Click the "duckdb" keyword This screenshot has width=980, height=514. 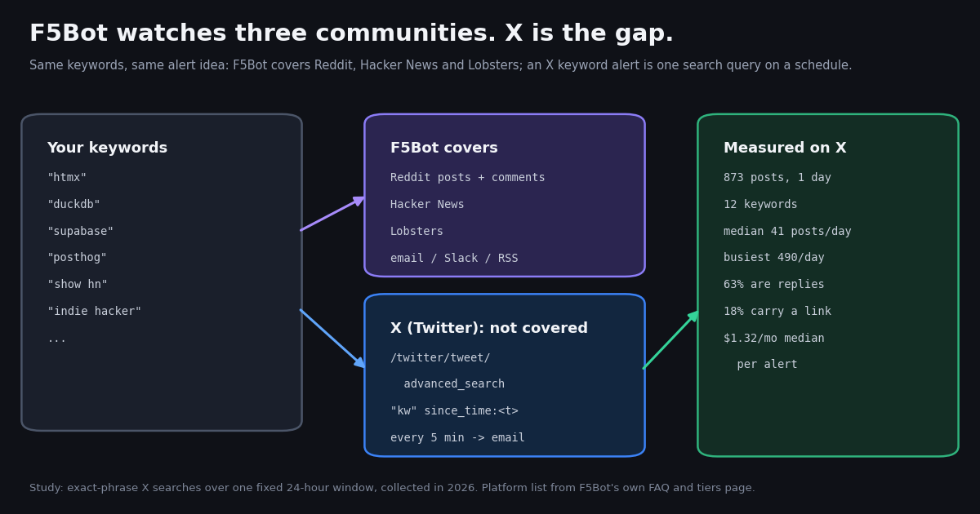point(73,205)
